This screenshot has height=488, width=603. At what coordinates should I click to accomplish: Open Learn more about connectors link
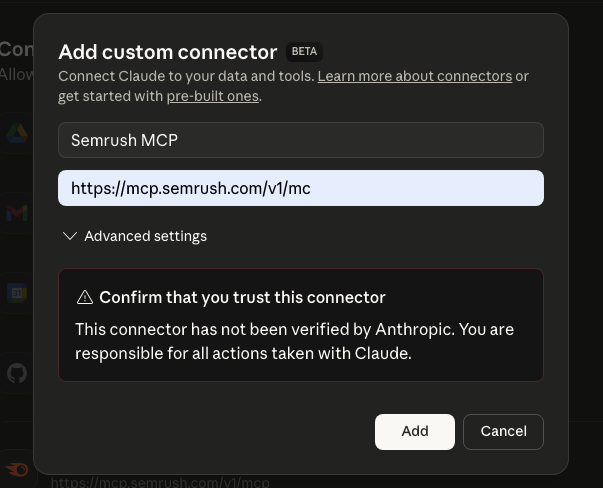[414, 76]
